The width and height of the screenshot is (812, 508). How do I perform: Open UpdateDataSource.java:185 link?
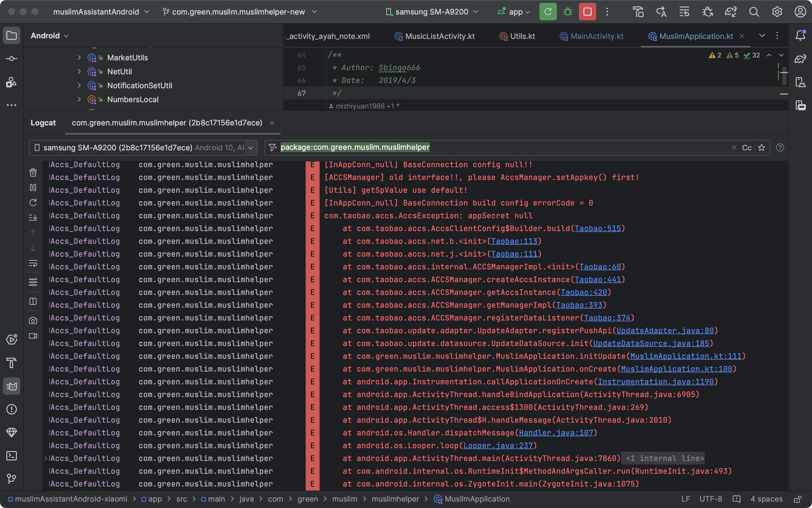651,343
